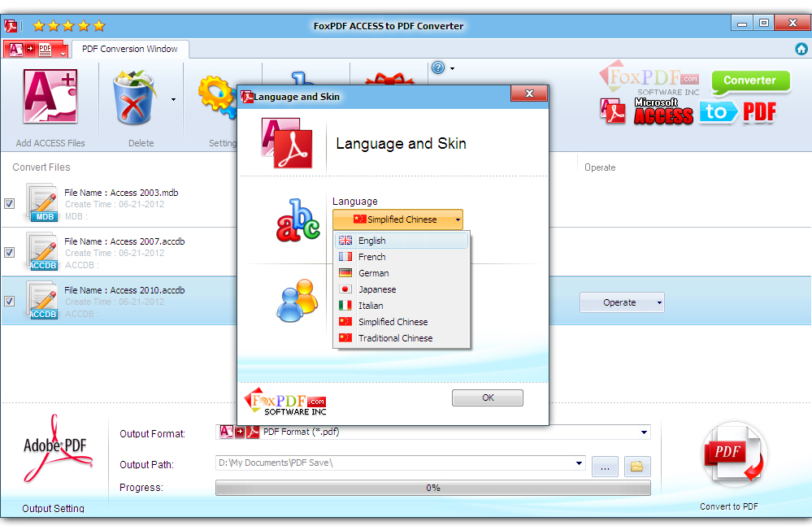The height and width of the screenshot is (530, 812).
Task: Click the Convert Files heading
Action: [41, 167]
